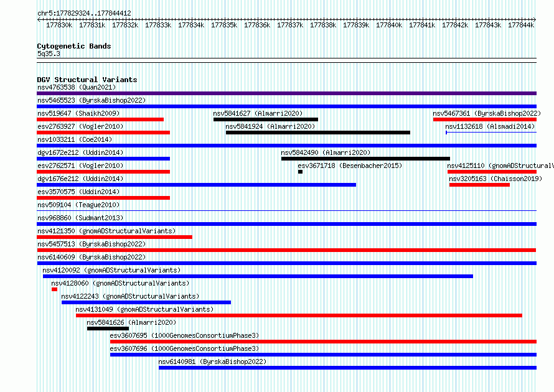Click the nsv5841627 (Almarri2020) black bar
The image size is (554, 392).
click(266, 119)
